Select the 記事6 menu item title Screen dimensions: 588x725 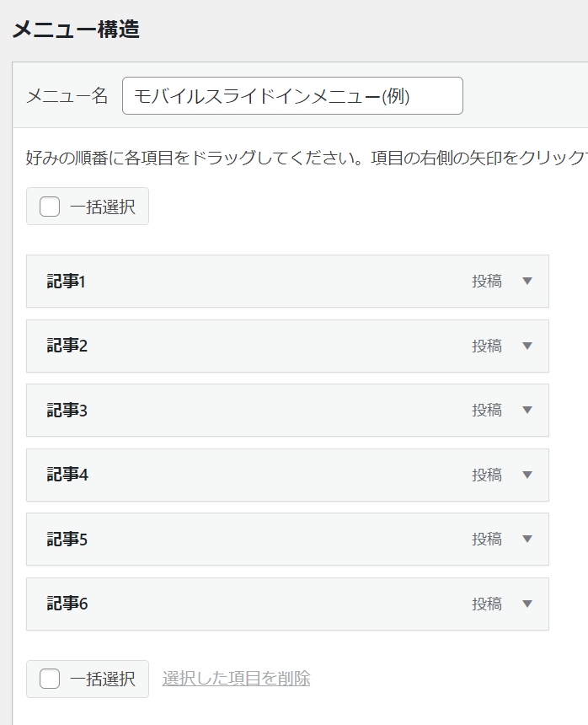[x=67, y=604]
